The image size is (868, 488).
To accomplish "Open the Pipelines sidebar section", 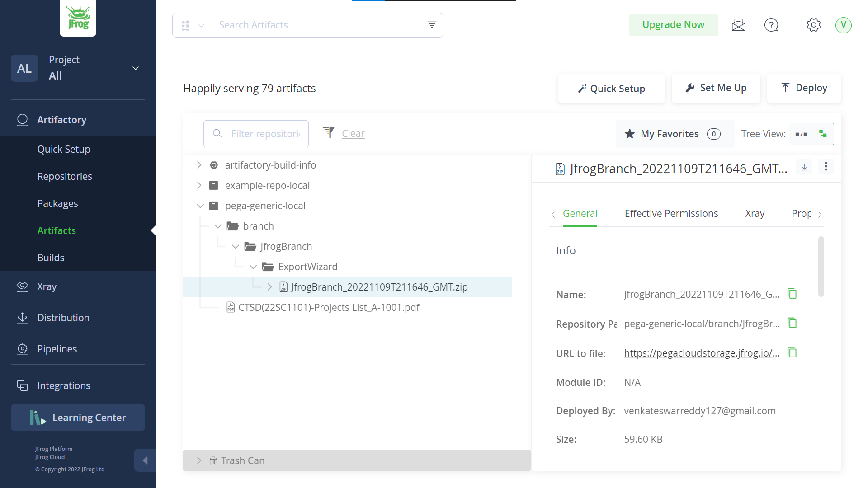I will (x=57, y=349).
